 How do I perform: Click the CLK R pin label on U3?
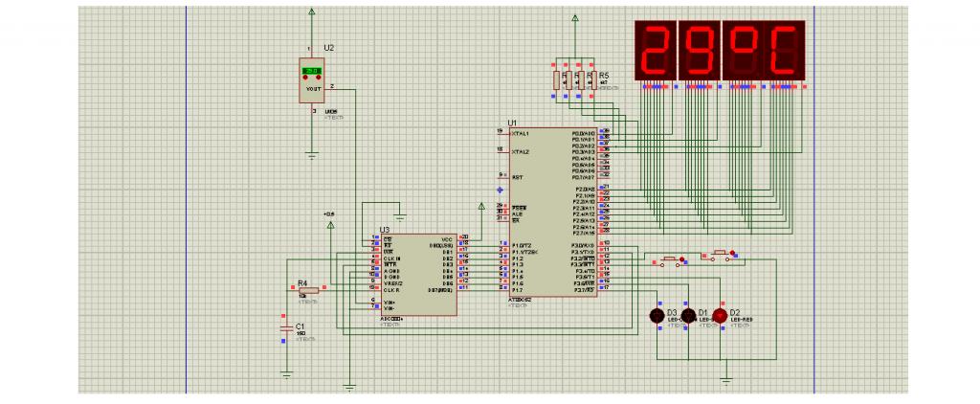point(391,289)
